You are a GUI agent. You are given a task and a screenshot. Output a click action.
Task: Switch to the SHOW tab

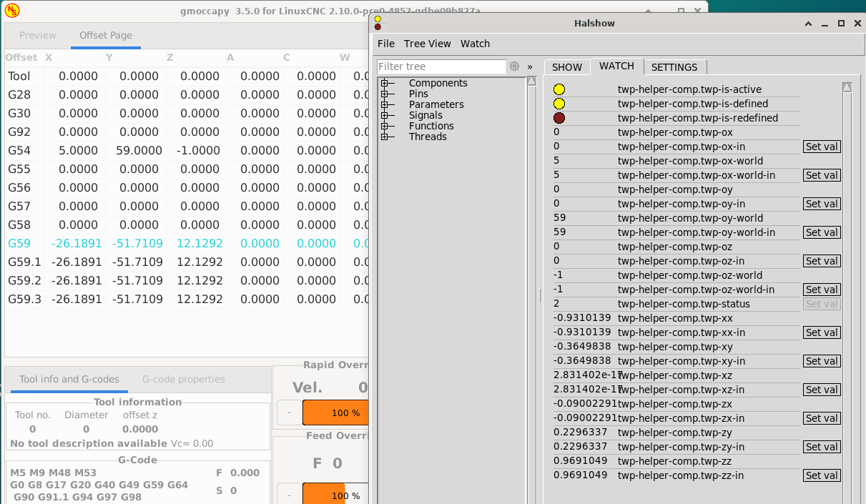click(x=566, y=66)
